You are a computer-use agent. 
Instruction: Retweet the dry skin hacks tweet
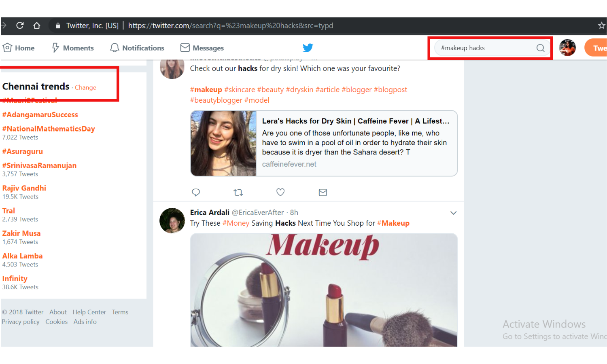click(x=238, y=193)
